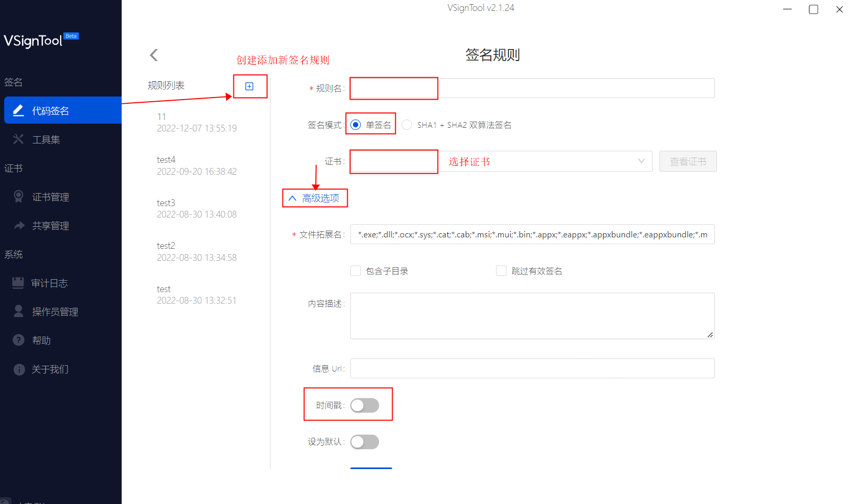This screenshot has width=849, height=504.
Task: Select the 单签名 radio button
Action: [356, 125]
